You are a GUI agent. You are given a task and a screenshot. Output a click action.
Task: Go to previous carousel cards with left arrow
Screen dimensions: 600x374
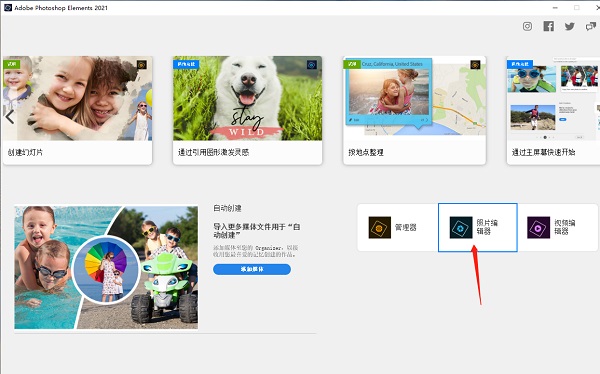point(10,117)
